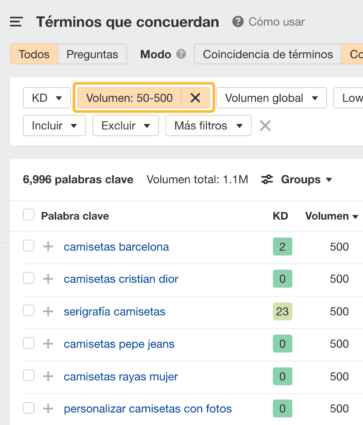
Task: Open the hamburger menu icon
Action: pos(16,22)
